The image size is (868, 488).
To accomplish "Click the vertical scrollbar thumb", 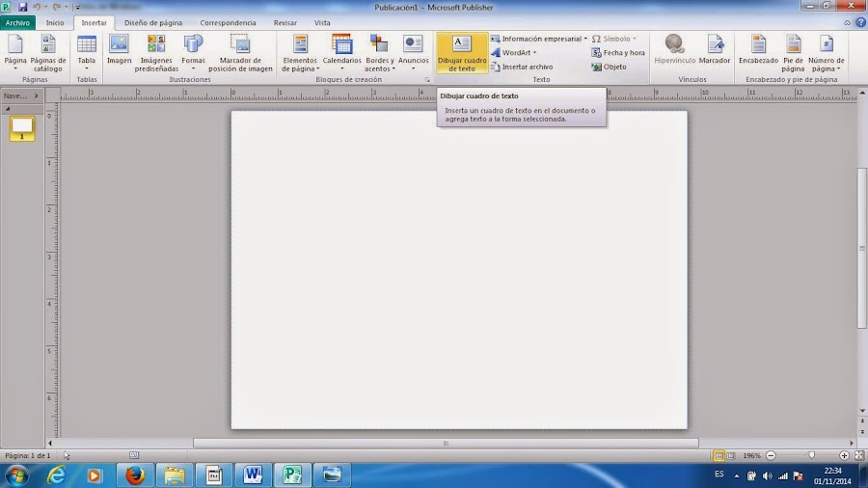I will pos(862,248).
